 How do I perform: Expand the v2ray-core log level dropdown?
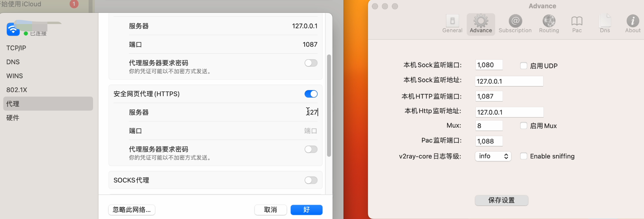pyautogui.click(x=493, y=156)
